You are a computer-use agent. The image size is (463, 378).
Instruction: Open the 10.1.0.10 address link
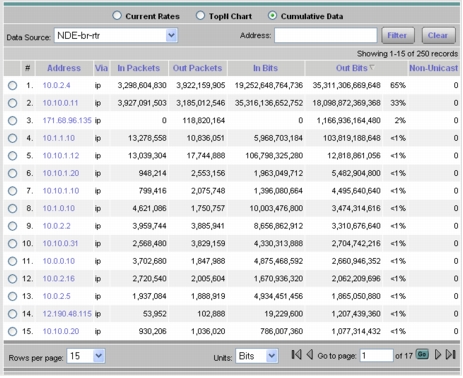point(59,208)
